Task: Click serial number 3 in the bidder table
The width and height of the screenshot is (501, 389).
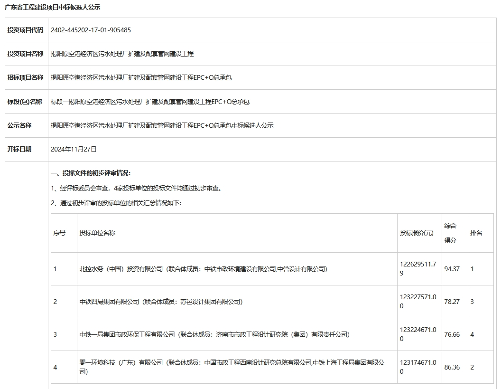Action: (55, 334)
